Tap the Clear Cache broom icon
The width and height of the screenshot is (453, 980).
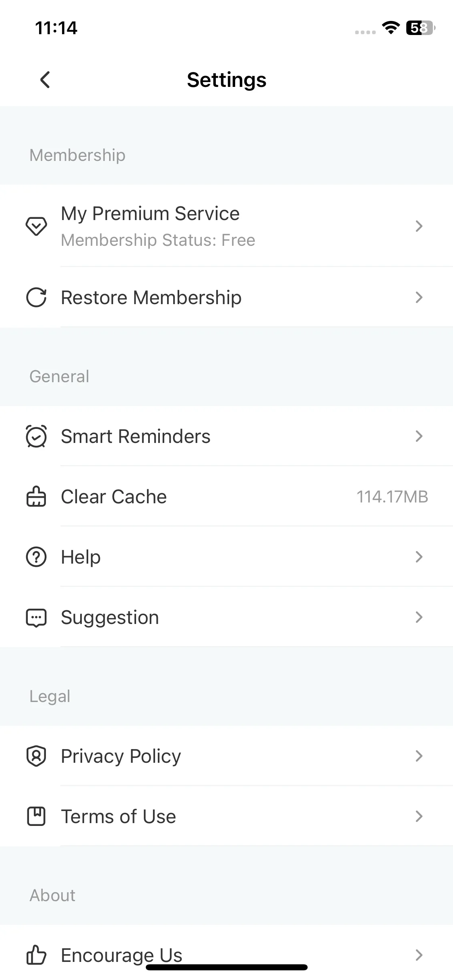click(36, 496)
